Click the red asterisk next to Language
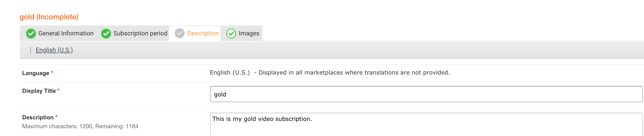This screenshot has height=136, width=644. click(x=52, y=72)
